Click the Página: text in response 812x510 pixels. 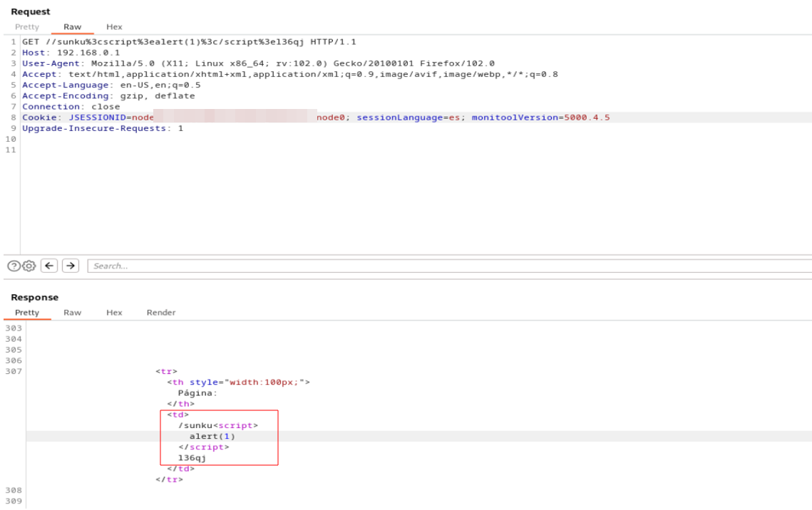click(x=197, y=393)
